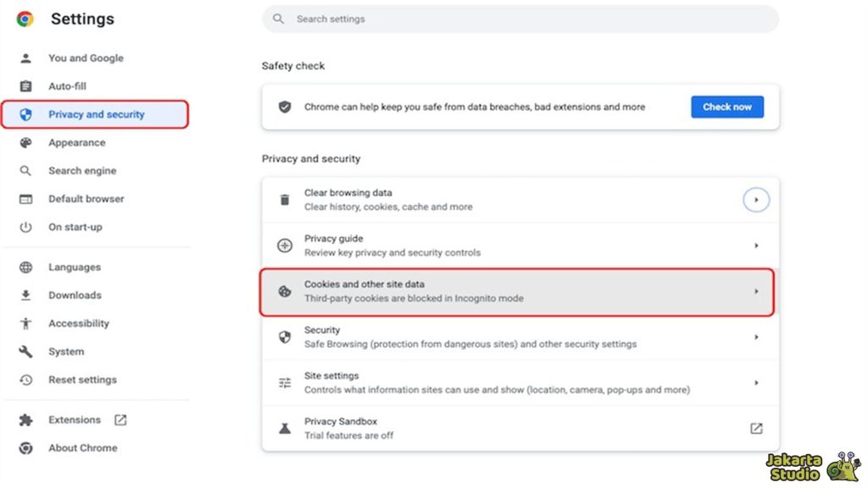Click the flask icon next to Privacy Sandbox
Image resolution: width=868 pixels, height=488 pixels.
click(x=285, y=429)
